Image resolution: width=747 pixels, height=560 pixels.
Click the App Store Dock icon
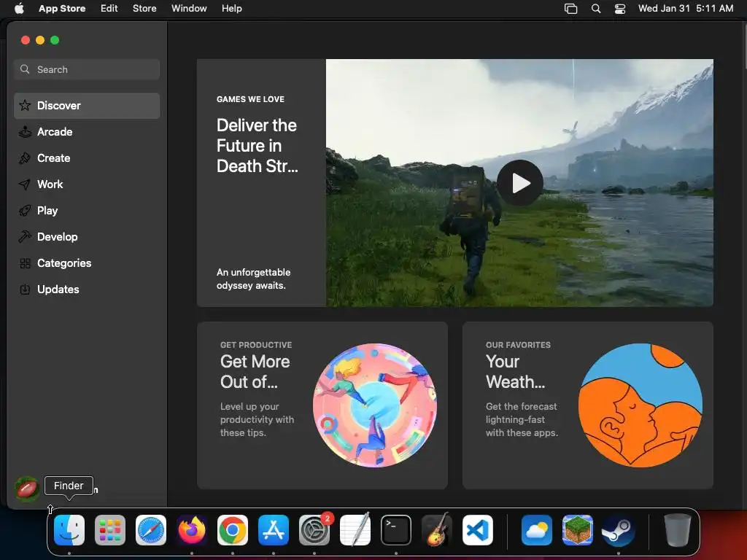(x=274, y=530)
